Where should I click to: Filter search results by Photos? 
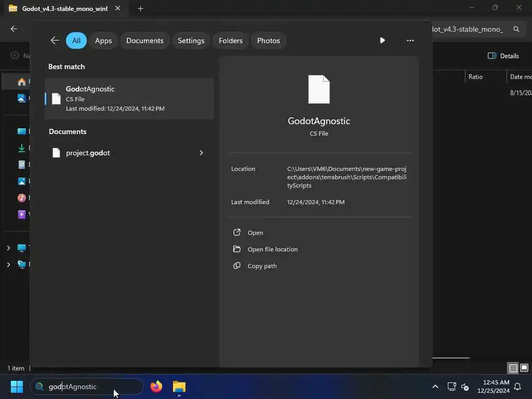269,41
